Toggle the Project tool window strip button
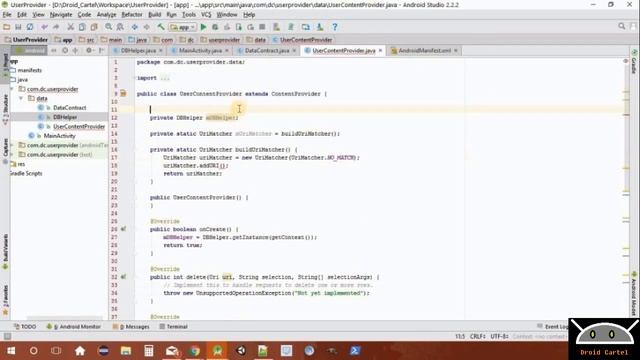Screen dimensions: 640x360 coord(5,64)
